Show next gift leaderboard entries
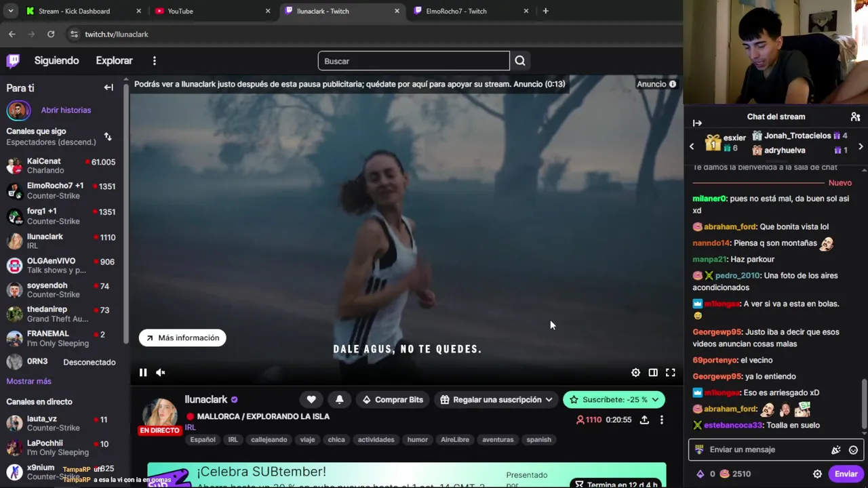The height and width of the screenshot is (488, 868). 861,146
